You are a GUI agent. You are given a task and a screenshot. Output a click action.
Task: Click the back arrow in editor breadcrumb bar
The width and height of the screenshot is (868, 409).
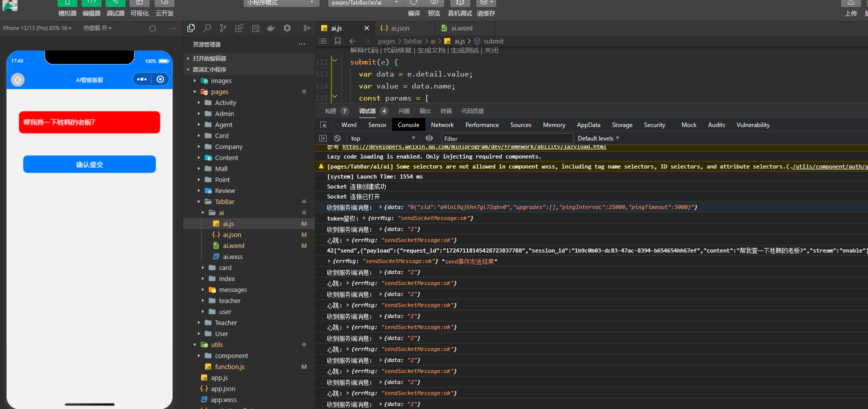(x=353, y=41)
